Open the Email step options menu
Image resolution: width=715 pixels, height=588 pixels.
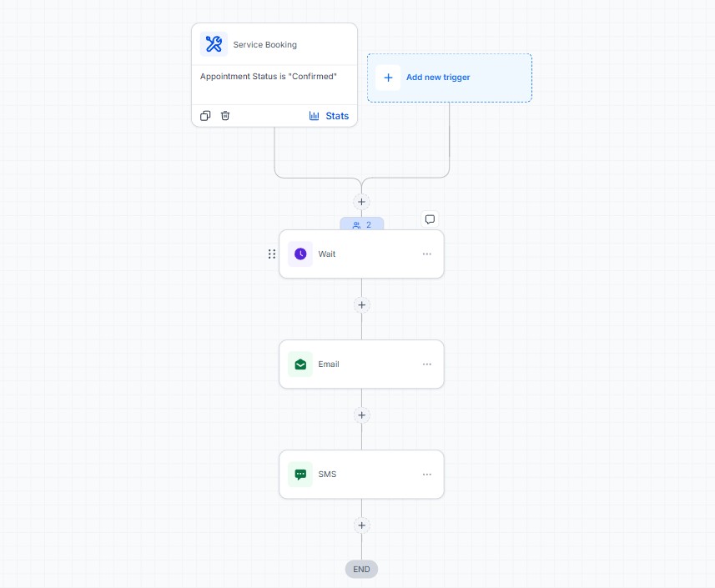coord(427,364)
